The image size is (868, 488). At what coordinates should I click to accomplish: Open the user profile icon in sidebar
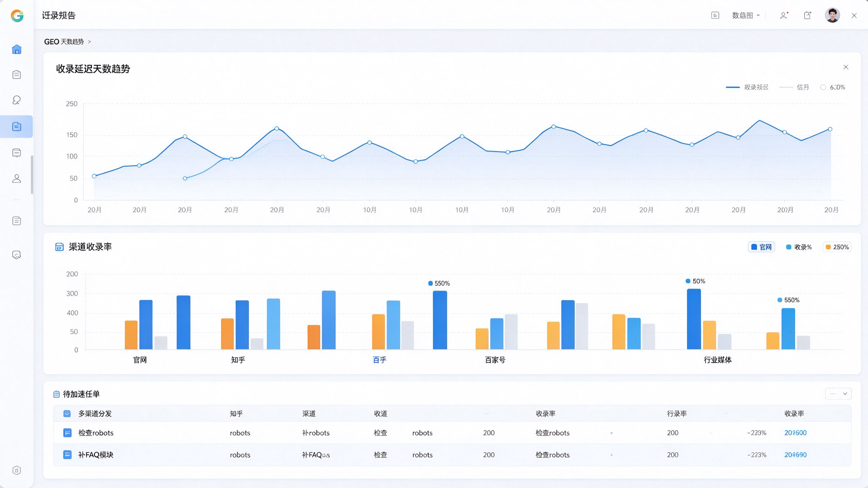pyautogui.click(x=17, y=179)
